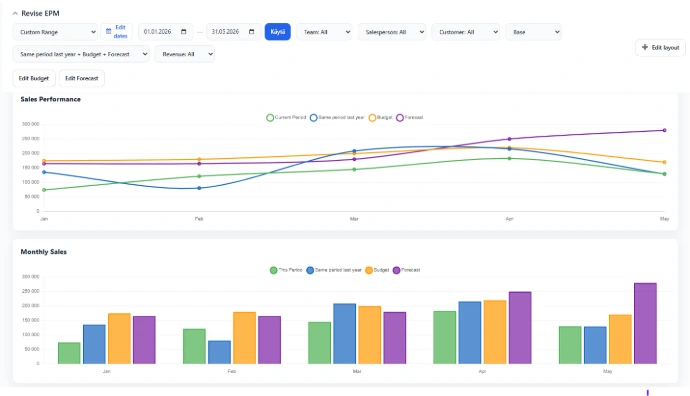Open the Revenue: All dropdown

[x=185, y=54]
